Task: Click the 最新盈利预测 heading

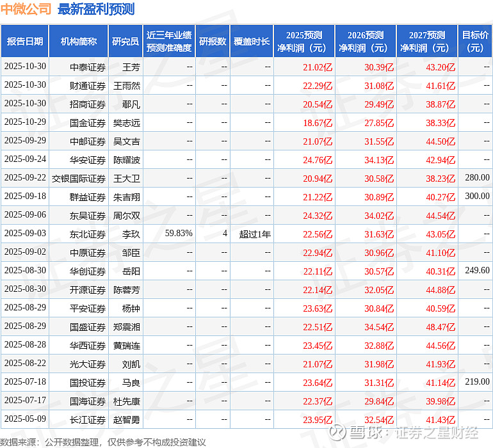Action: [x=96, y=9]
